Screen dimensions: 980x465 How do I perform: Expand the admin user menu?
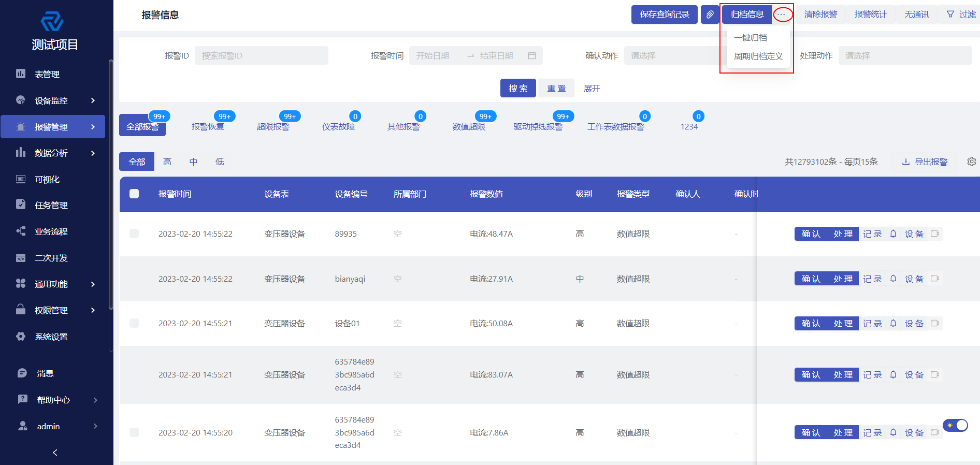pos(53,426)
